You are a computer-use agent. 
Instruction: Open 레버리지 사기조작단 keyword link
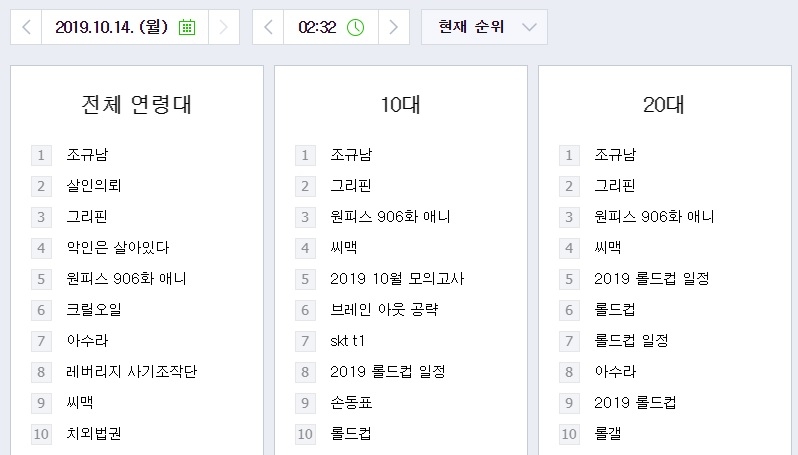coord(132,372)
